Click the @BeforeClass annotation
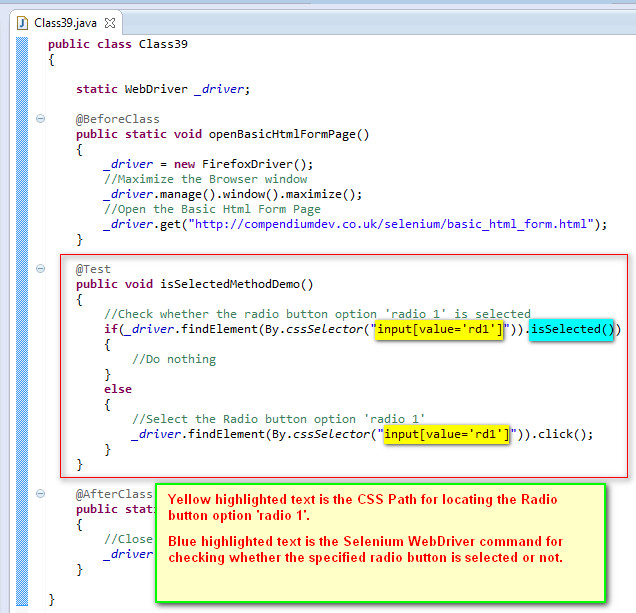Viewport: 636px width, 613px height. pos(118,119)
